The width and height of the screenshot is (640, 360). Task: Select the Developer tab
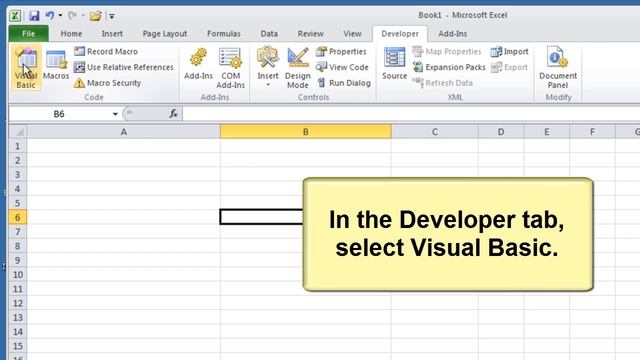400,33
